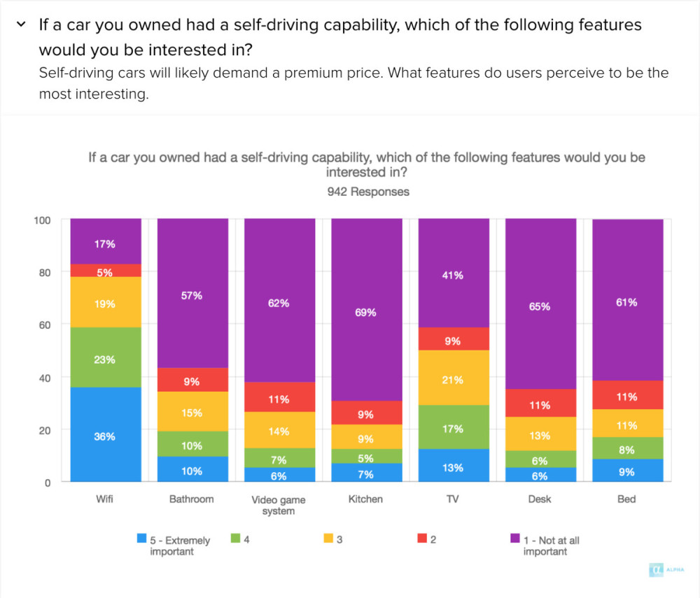This screenshot has width=700, height=598.
Task: Click the Desk 65% purple segment
Action: [540, 304]
